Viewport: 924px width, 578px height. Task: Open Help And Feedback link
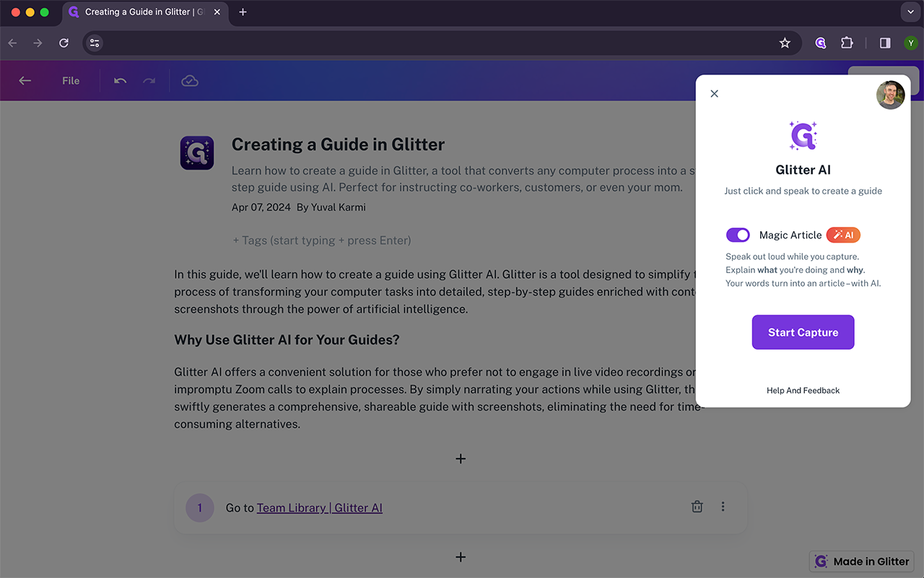(x=803, y=390)
